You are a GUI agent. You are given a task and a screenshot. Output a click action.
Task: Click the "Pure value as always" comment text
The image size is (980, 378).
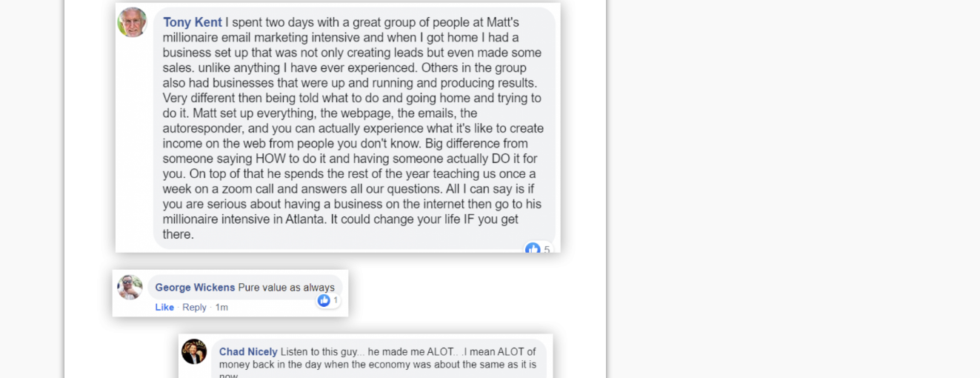tap(286, 288)
